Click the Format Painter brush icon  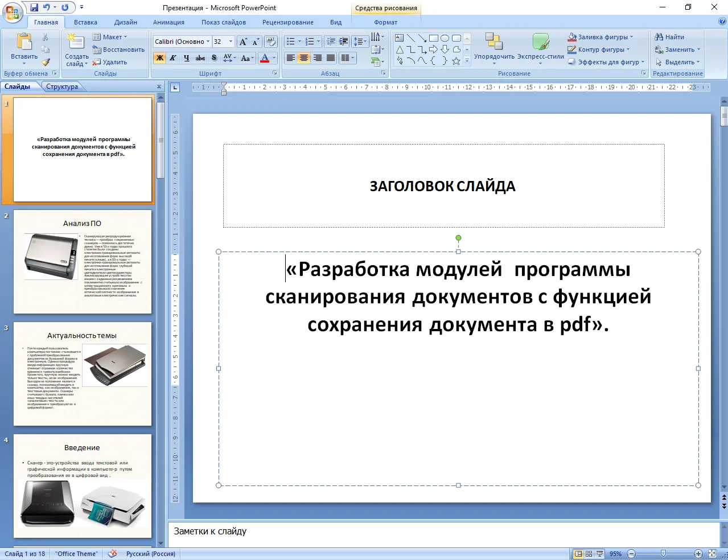click(46, 62)
